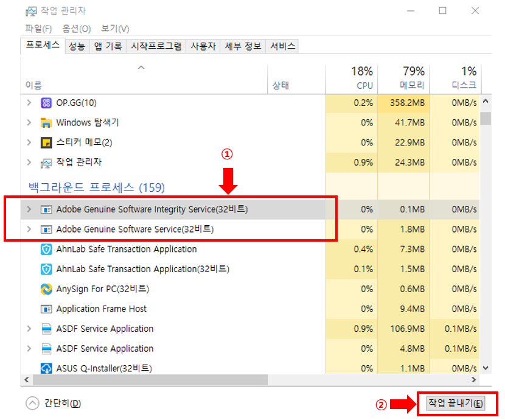Sort by the 이름 column header

pyautogui.click(x=144, y=79)
